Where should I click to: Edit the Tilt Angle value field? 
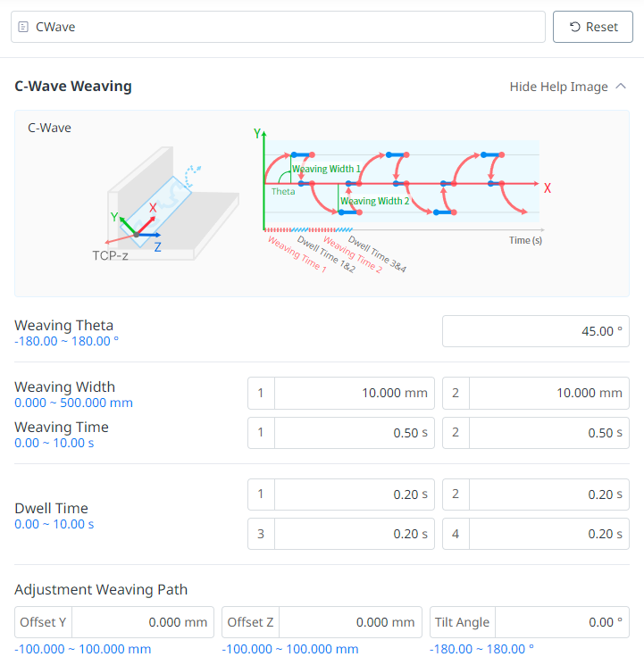(562, 622)
